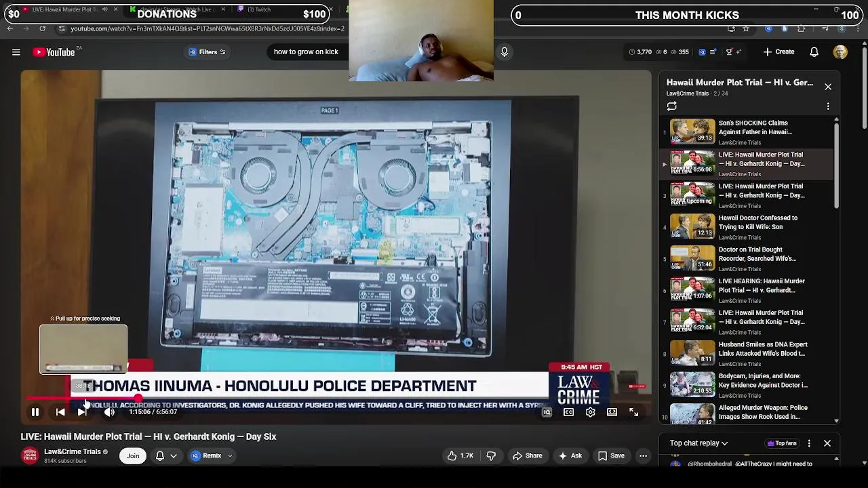Open 'Husband Smiles as DNA Expert' video

[x=747, y=354]
